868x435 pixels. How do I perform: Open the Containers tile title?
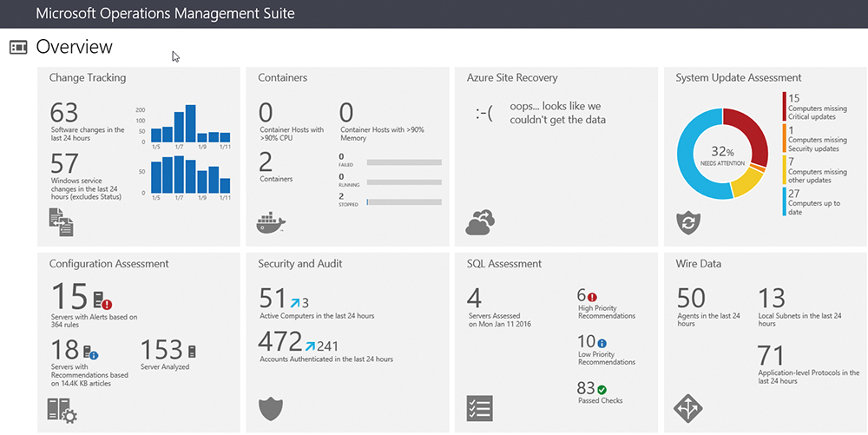pos(282,78)
